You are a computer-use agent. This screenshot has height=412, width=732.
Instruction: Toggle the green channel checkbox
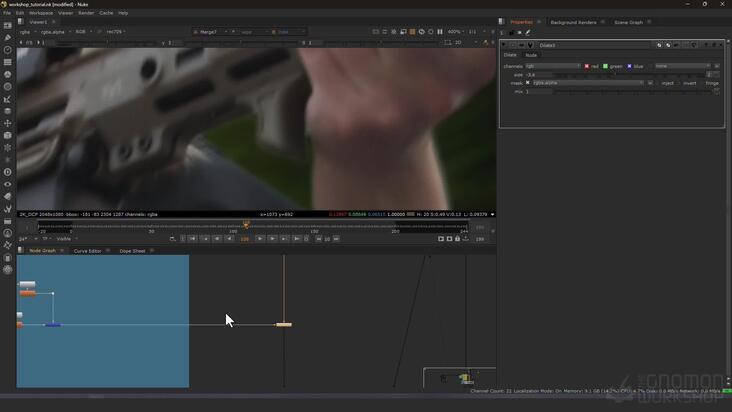605,66
